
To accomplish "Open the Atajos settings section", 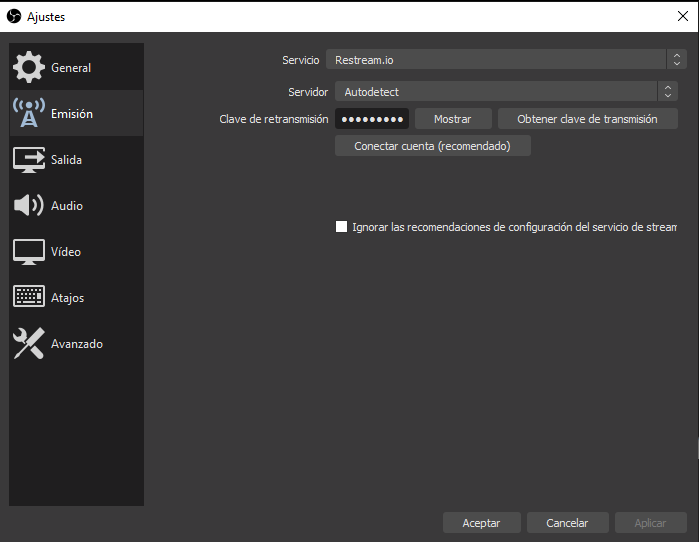I will 76,297.
